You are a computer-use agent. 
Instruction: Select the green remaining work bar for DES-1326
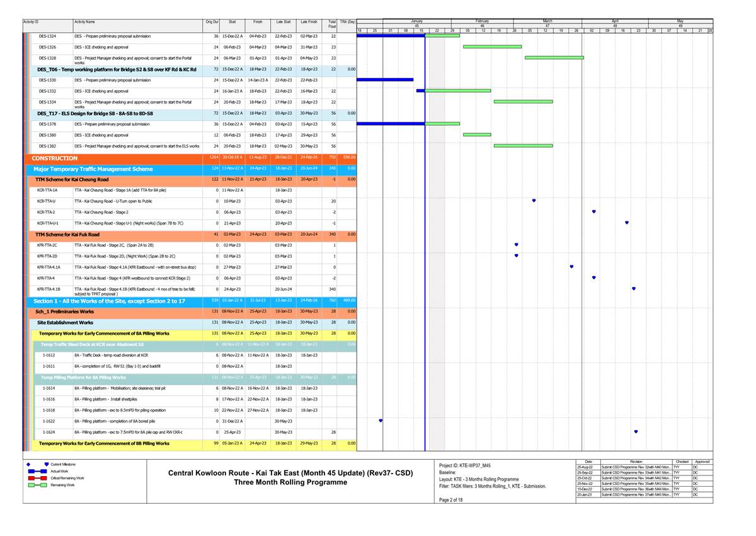[492, 47]
